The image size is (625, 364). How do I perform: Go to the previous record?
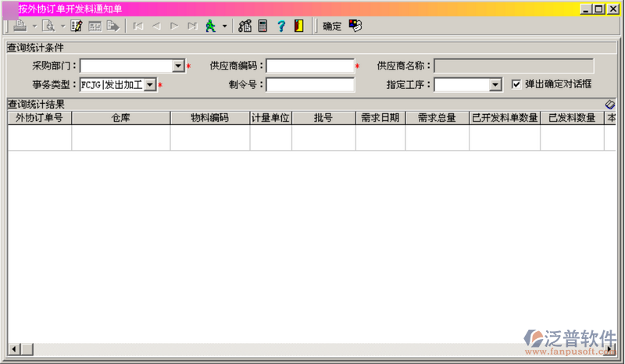[156, 27]
